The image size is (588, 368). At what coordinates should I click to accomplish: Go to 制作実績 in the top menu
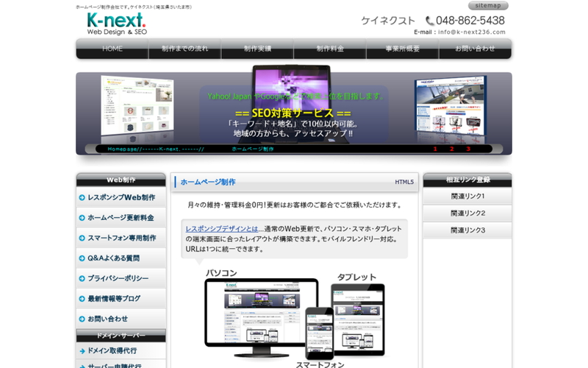tap(257, 49)
